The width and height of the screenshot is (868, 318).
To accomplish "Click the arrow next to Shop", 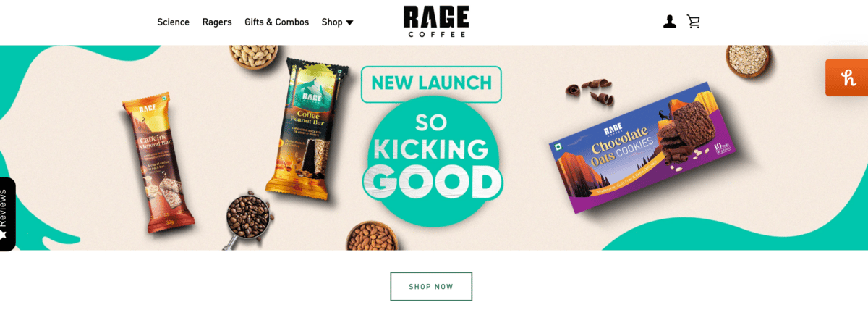I will [x=349, y=22].
